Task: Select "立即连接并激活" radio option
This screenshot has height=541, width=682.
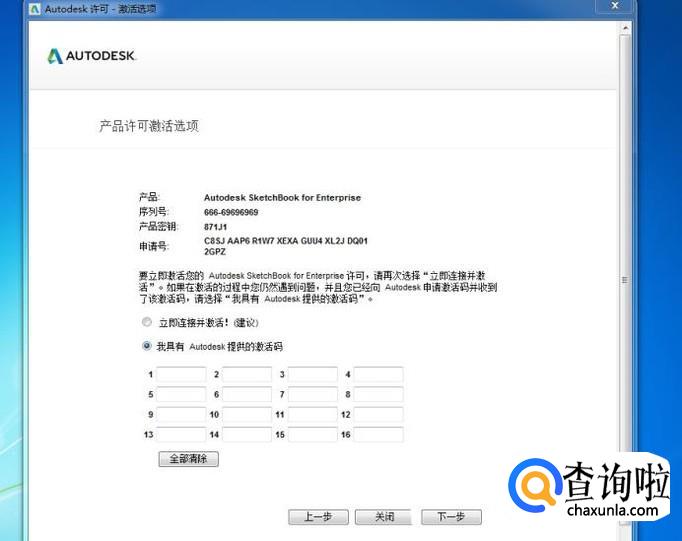Action: [x=147, y=322]
